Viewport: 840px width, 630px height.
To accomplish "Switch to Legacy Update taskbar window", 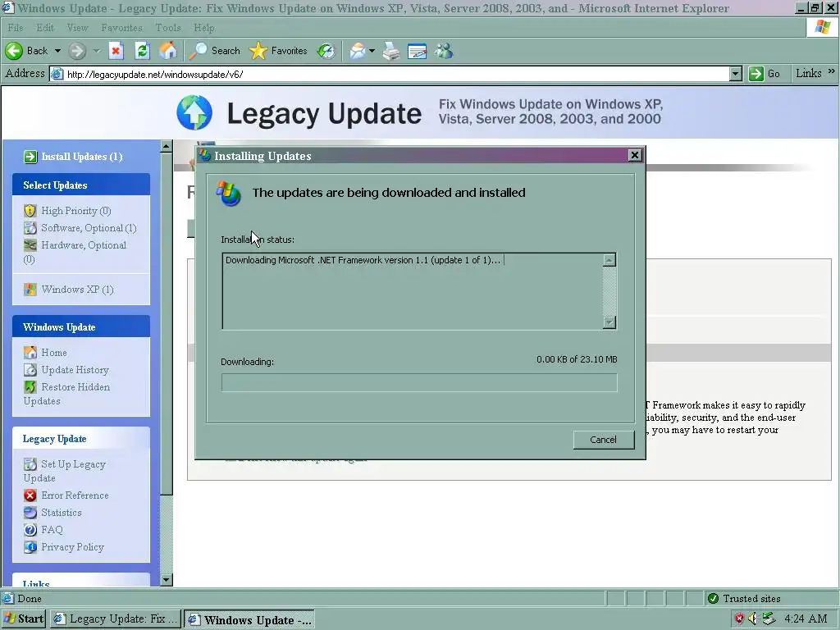I will 116,619.
